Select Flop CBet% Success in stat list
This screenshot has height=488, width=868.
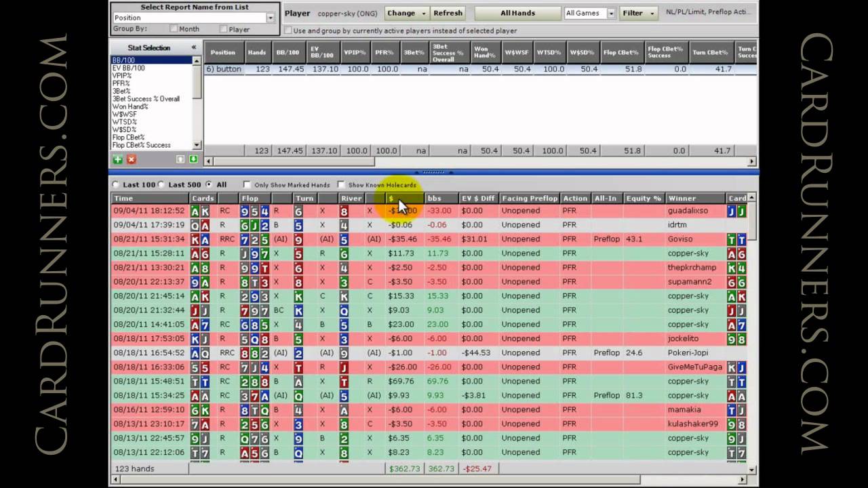[x=151, y=145]
